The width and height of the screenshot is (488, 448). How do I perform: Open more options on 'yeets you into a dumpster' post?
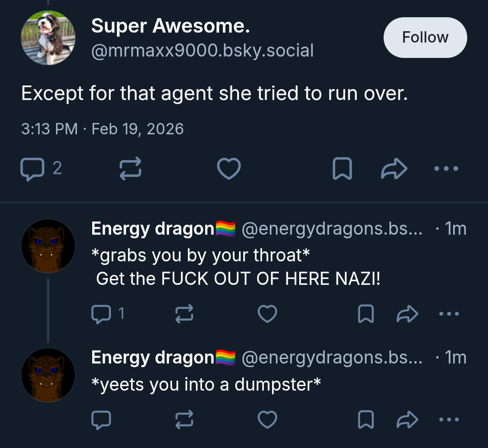[x=449, y=420]
